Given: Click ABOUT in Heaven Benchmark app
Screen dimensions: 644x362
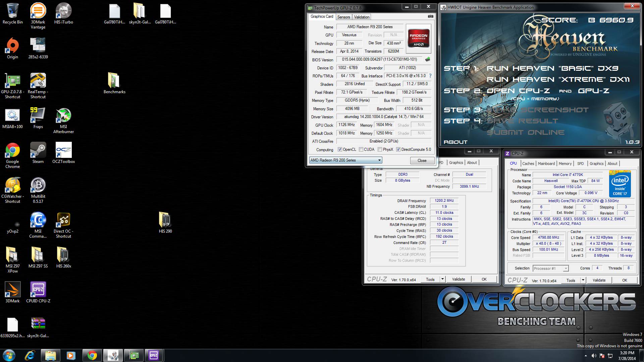Looking at the screenshot, I should (455, 142).
